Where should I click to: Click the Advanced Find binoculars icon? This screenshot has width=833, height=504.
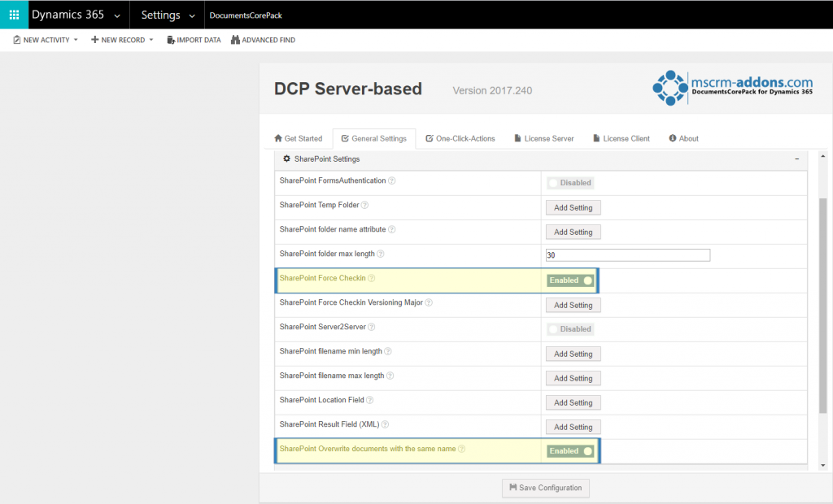coord(235,39)
